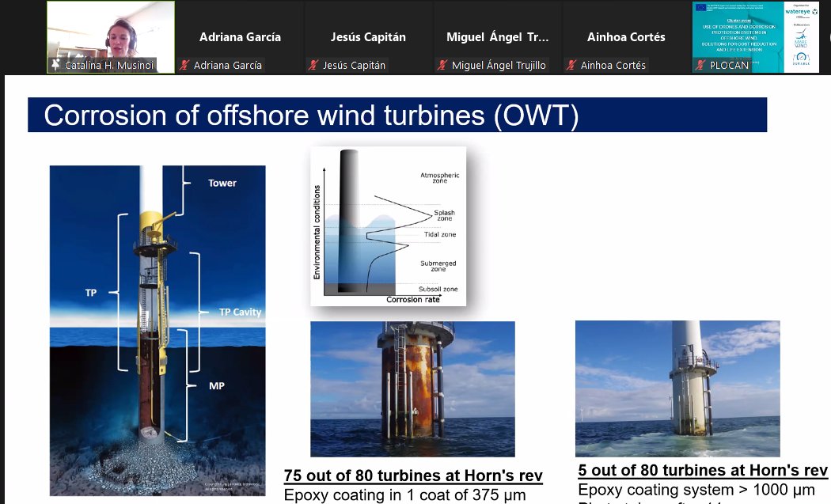Click '5 out of 80 turbines at Horn's rev' heading
This screenshot has height=504, width=831.
tap(703, 470)
